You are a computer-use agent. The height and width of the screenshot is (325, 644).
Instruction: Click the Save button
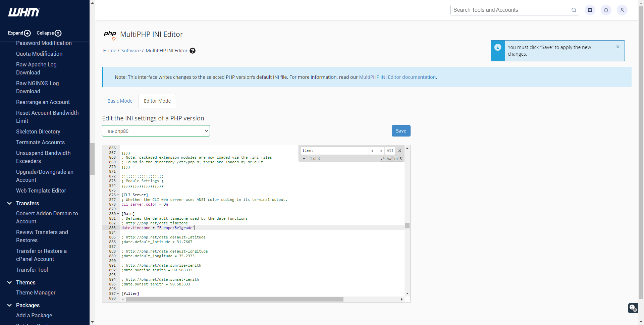point(401,131)
